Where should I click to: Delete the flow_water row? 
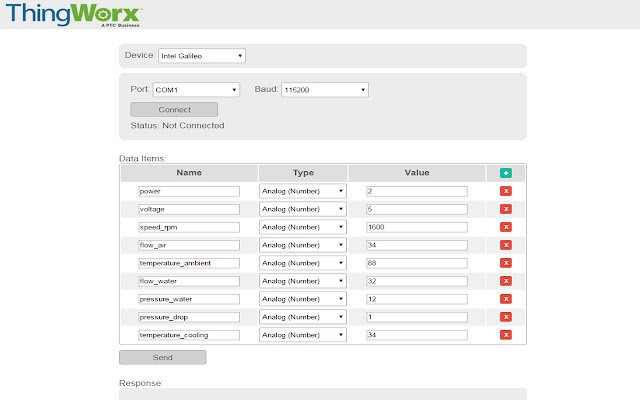point(506,281)
